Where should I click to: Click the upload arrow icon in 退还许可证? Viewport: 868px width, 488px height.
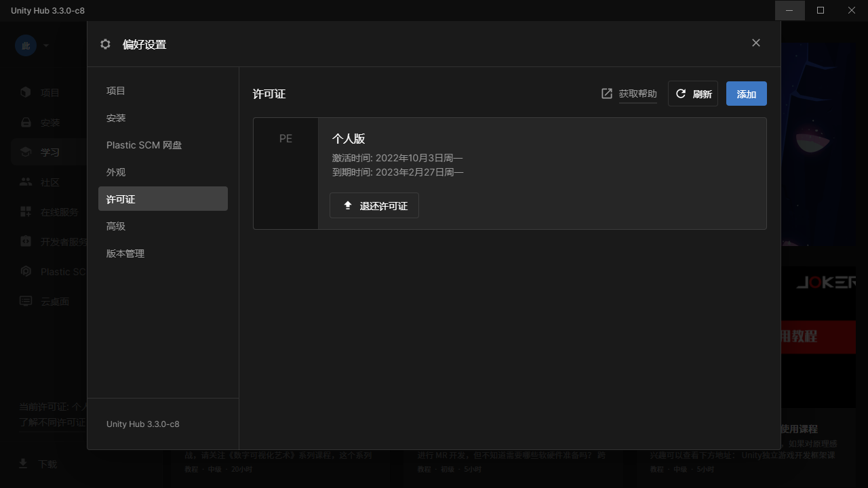click(348, 205)
